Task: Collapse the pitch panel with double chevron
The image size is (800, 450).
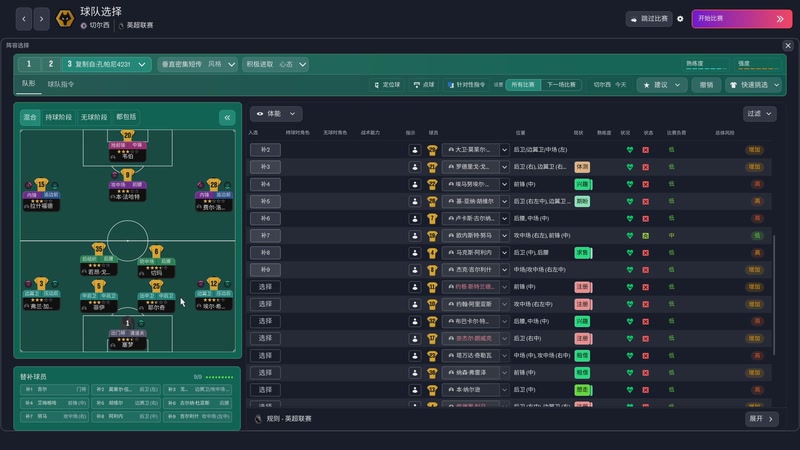Action: coord(227,117)
